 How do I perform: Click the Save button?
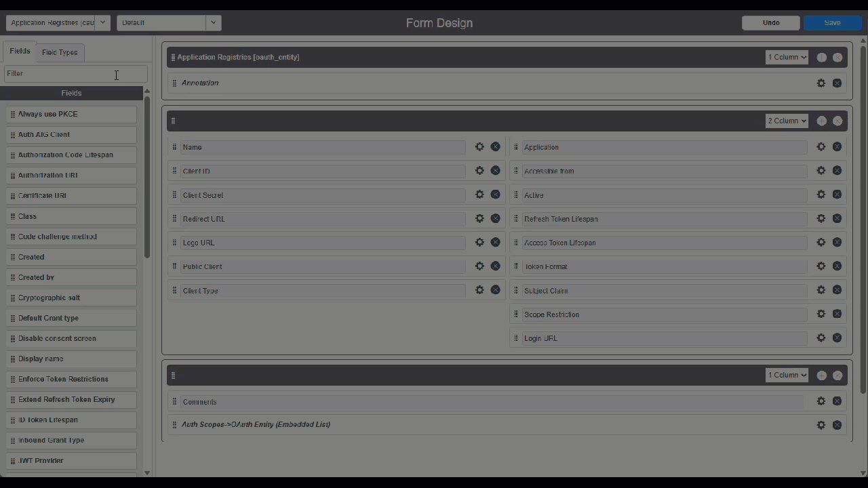pos(832,22)
